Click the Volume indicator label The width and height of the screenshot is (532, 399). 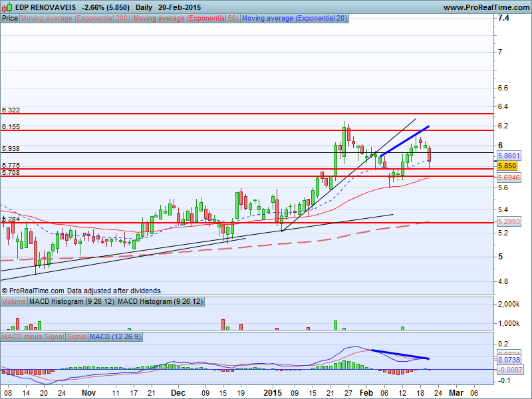[14, 301]
